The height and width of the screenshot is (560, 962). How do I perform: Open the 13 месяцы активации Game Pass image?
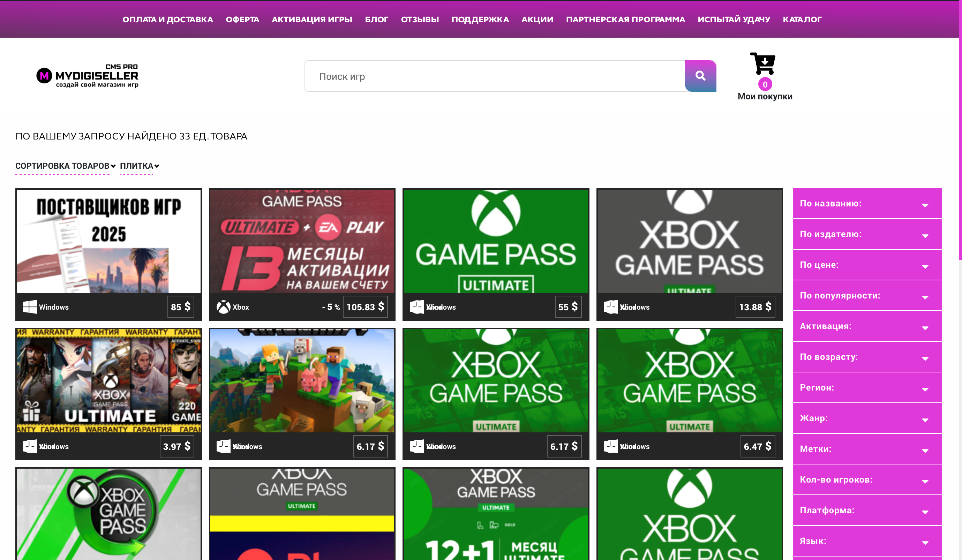tap(302, 241)
